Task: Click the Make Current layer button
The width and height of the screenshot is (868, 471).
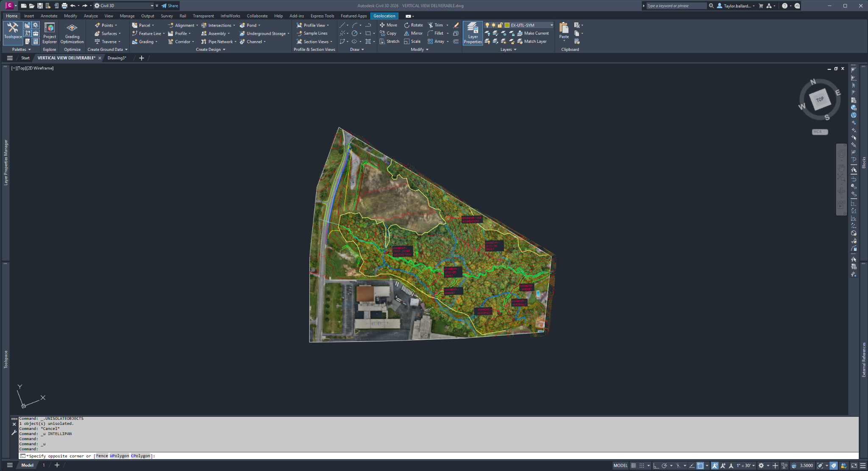Action: (533, 33)
